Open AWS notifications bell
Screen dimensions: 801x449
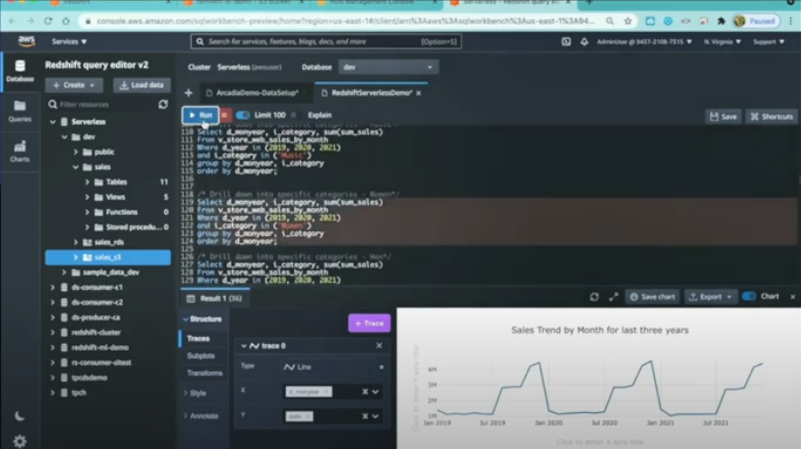coord(584,41)
